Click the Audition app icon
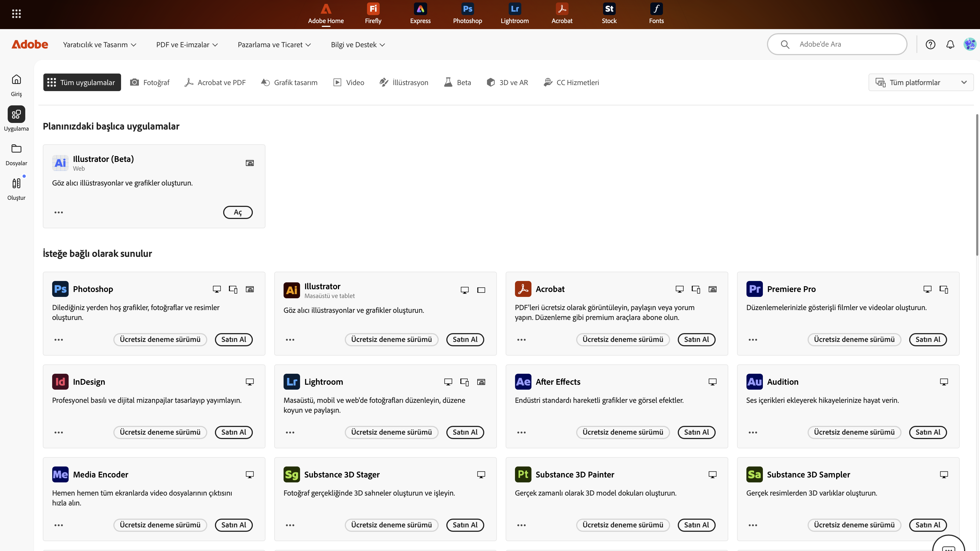This screenshot has height=551, width=980. pos(754,382)
